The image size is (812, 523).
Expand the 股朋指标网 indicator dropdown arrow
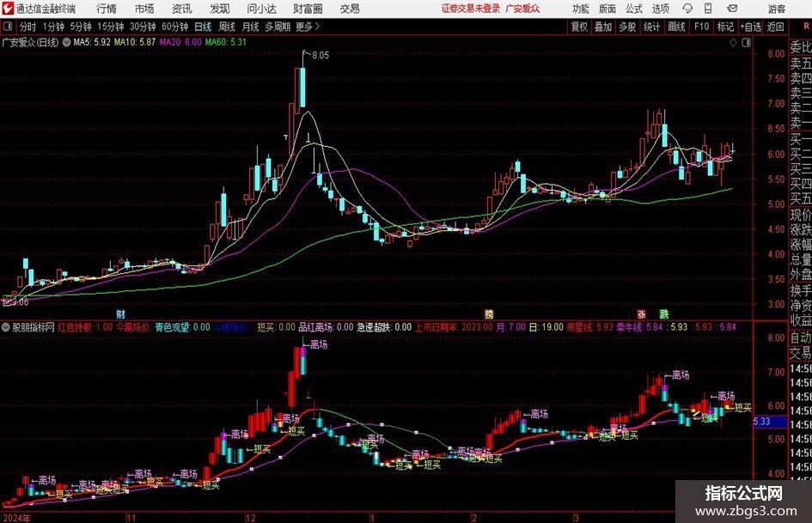click(6, 327)
